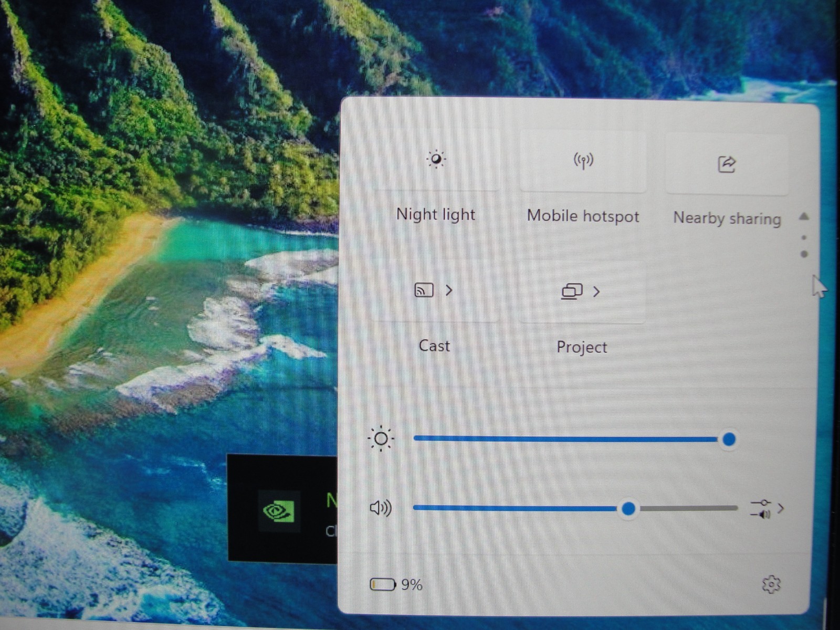This screenshot has width=840, height=630.
Task: Expand the sound output chevron arrow
Action: pyautogui.click(x=781, y=508)
